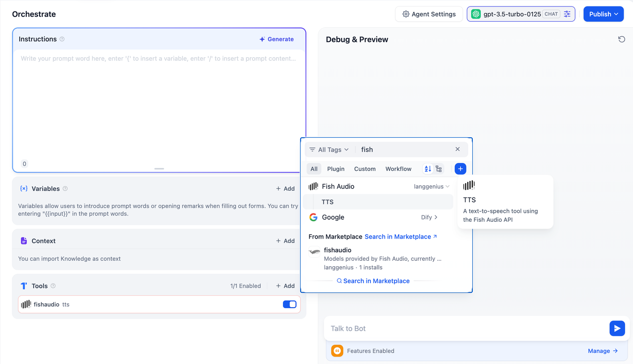
Task: Open the Publish dropdown button
Action: tap(604, 14)
